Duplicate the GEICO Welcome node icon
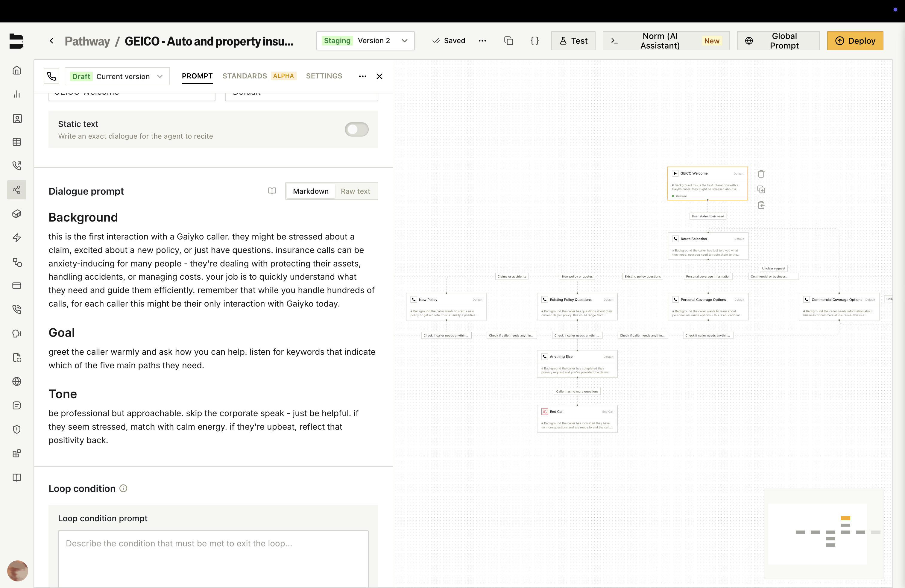905x588 pixels. click(x=761, y=190)
